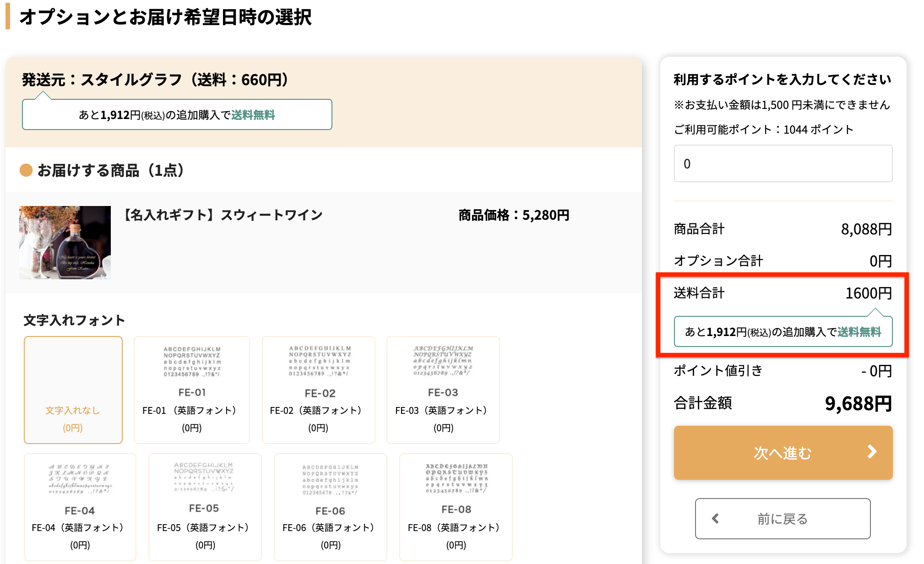Click the 次へ進む proceed button

click(x=783, y=453)
